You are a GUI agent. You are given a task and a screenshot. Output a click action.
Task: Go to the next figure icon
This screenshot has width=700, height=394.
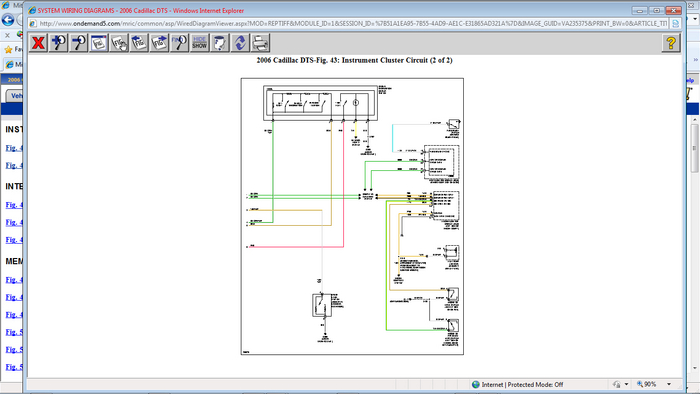click(x=159, y=43)
